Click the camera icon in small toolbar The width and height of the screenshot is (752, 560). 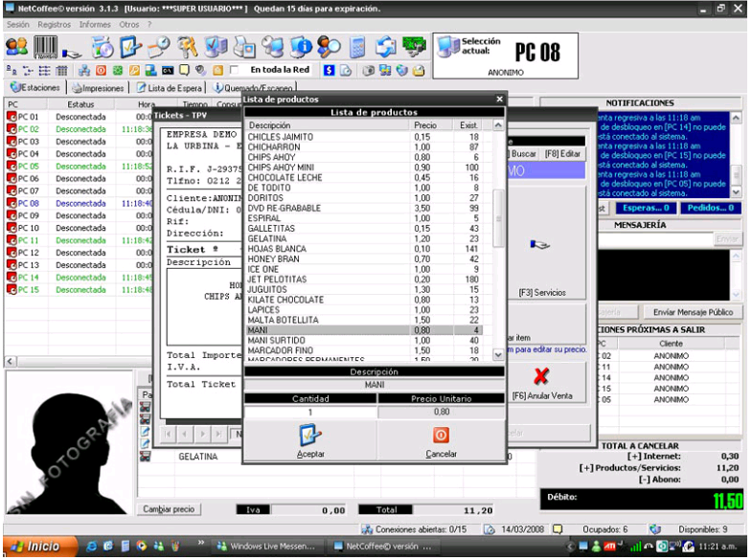pos(368,71)
